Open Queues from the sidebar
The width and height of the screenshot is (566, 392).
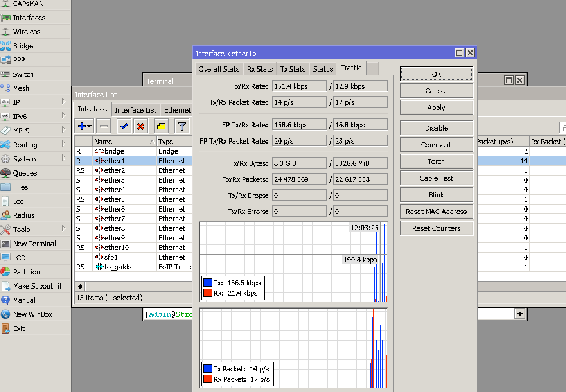[x=25, y=173]
